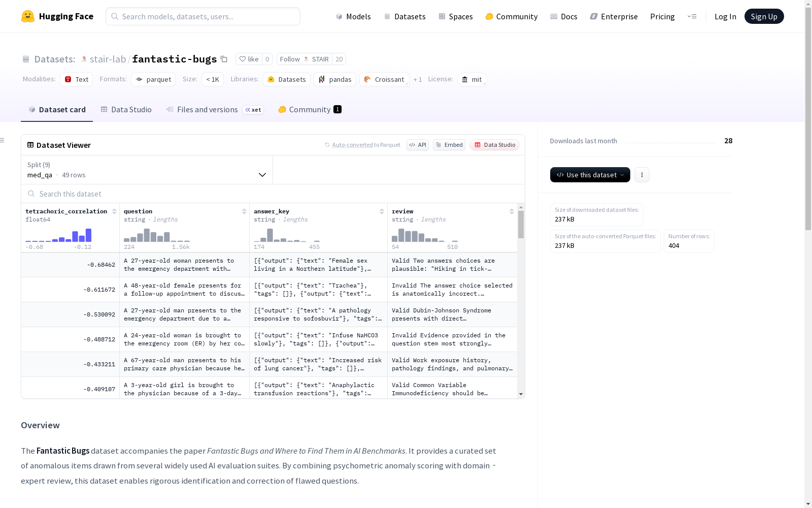Expand the +1 more libraries

(x=418, y=79)
